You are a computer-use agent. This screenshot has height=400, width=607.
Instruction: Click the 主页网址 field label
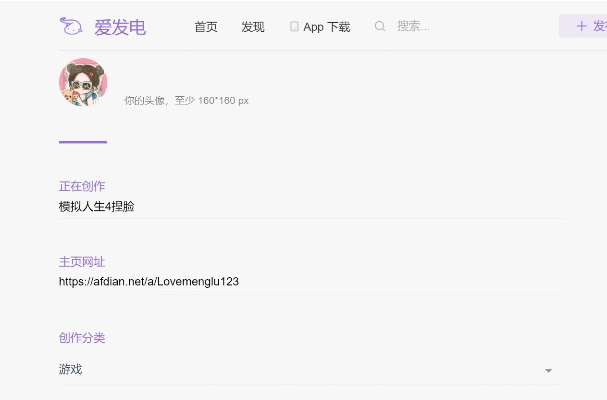(82, 262)
